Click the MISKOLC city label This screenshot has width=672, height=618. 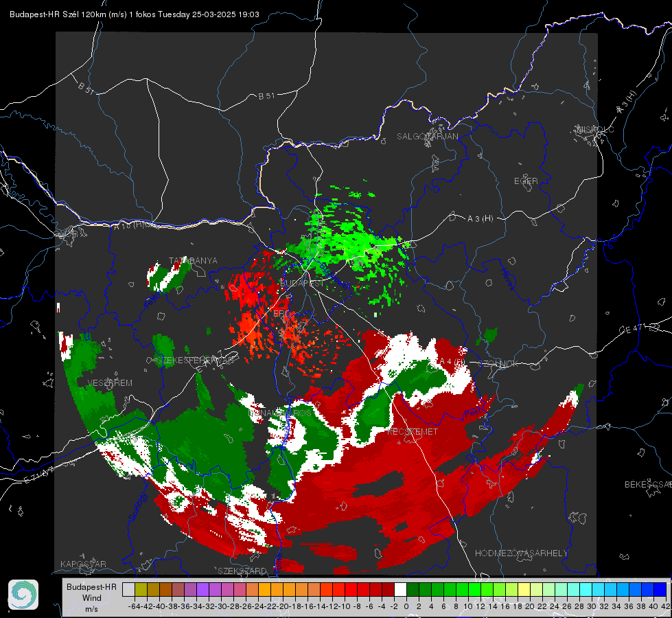(595, 129)
